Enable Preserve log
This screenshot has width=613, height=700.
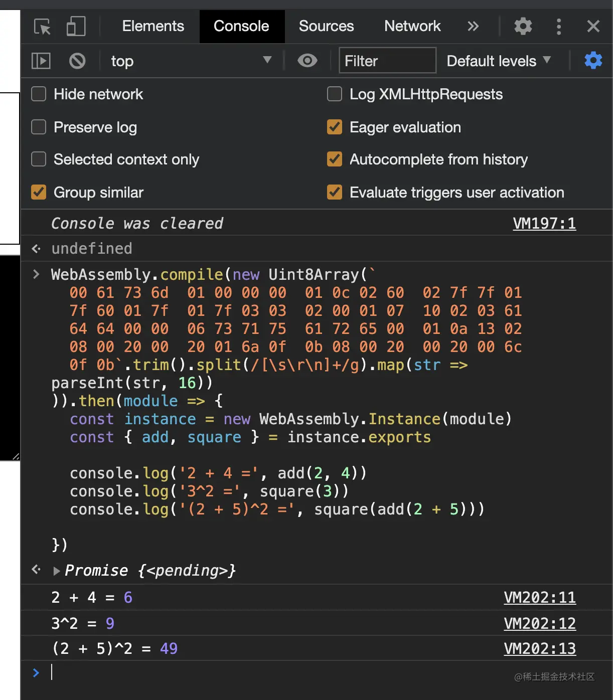[x=38, y=127]
